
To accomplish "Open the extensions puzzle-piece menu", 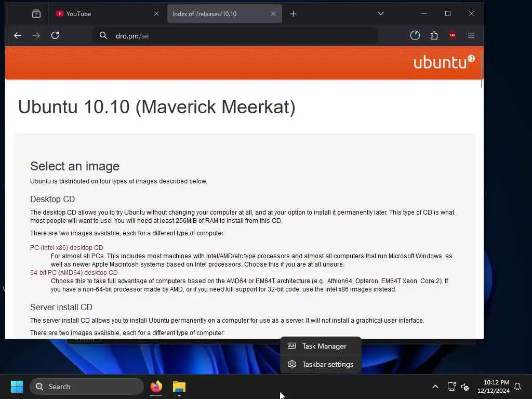I will tap(434, 36).
